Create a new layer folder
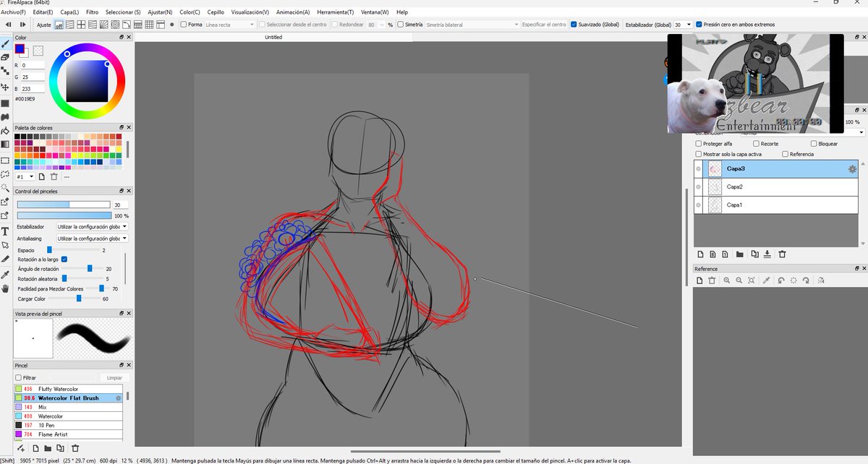Image resolution: width=868 pixels, height=464 pixels. tap(740, 254)
